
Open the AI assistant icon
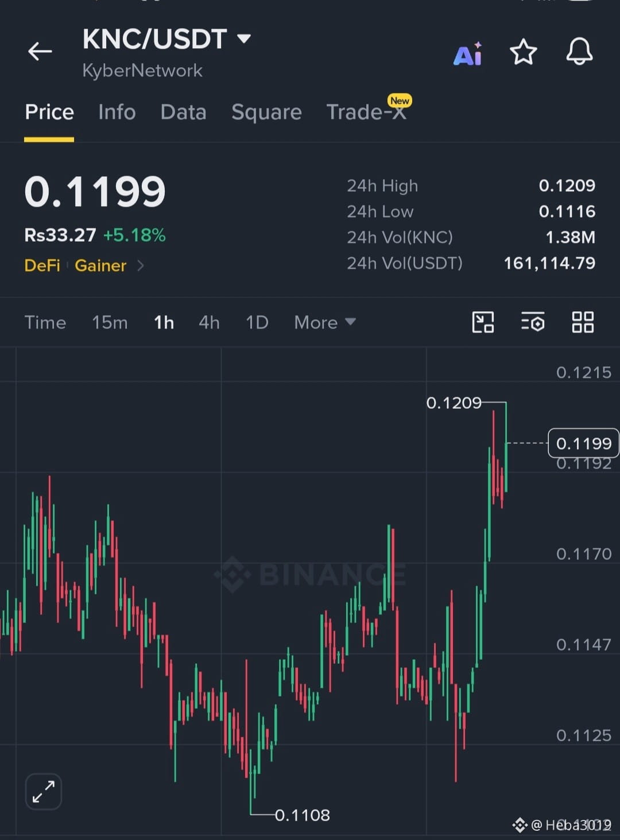click(468, 53)
